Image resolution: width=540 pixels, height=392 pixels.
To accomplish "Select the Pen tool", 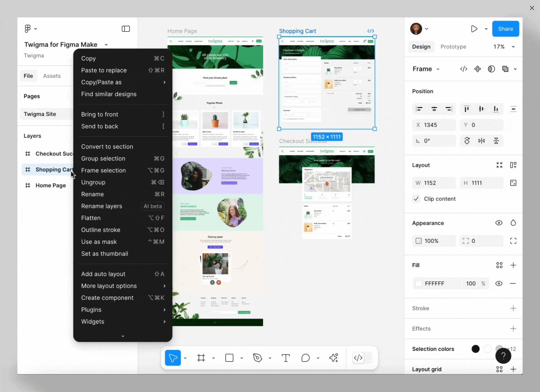I will (258, 358).
